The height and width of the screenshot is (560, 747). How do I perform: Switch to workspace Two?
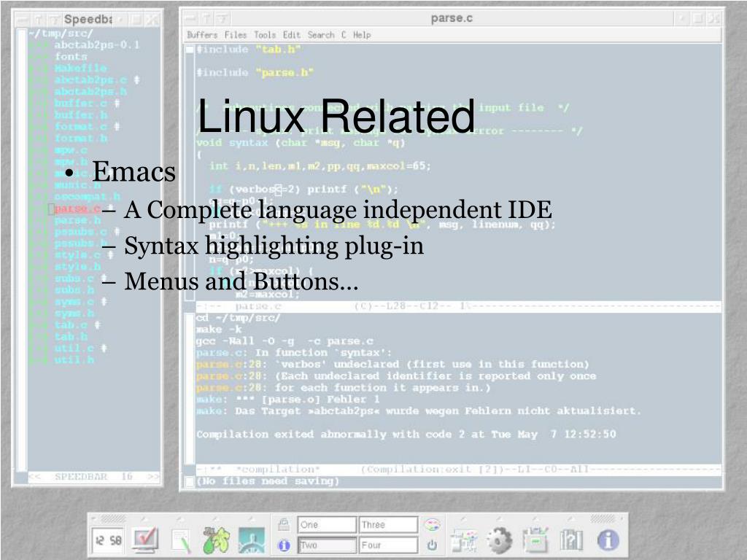pyautogui.click(x=327, y=545)
